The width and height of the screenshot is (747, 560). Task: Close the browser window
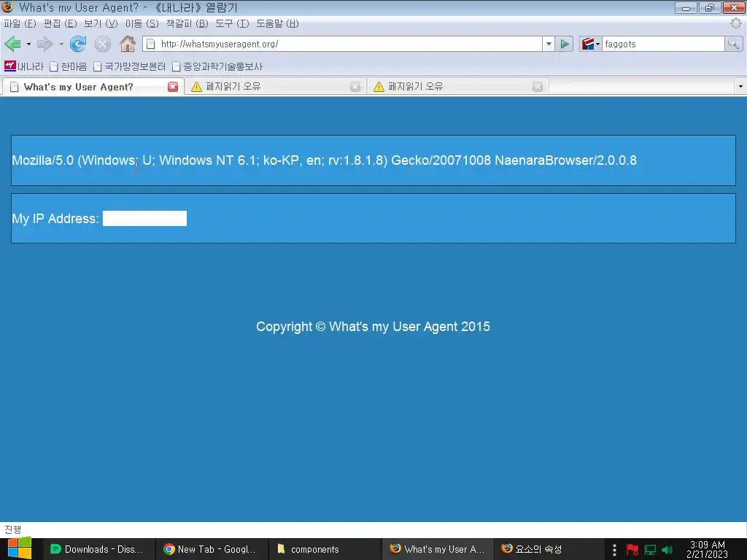pos(734,7)
